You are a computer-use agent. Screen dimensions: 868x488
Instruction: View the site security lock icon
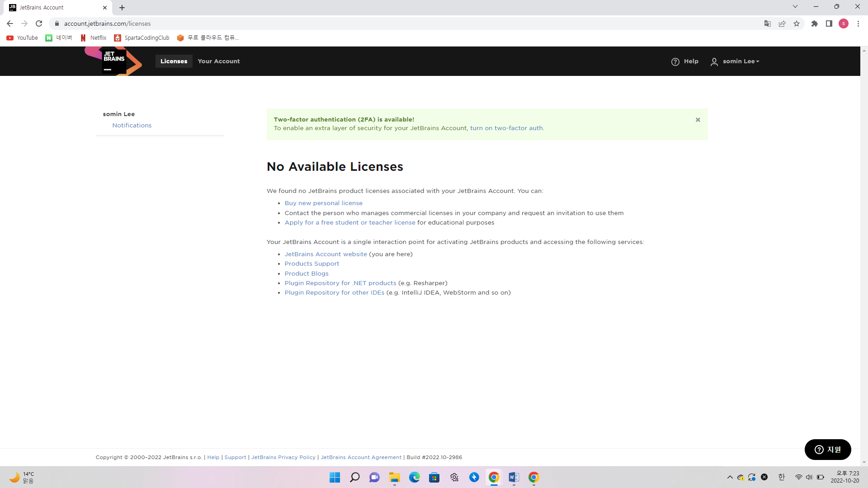pos(57,23)
